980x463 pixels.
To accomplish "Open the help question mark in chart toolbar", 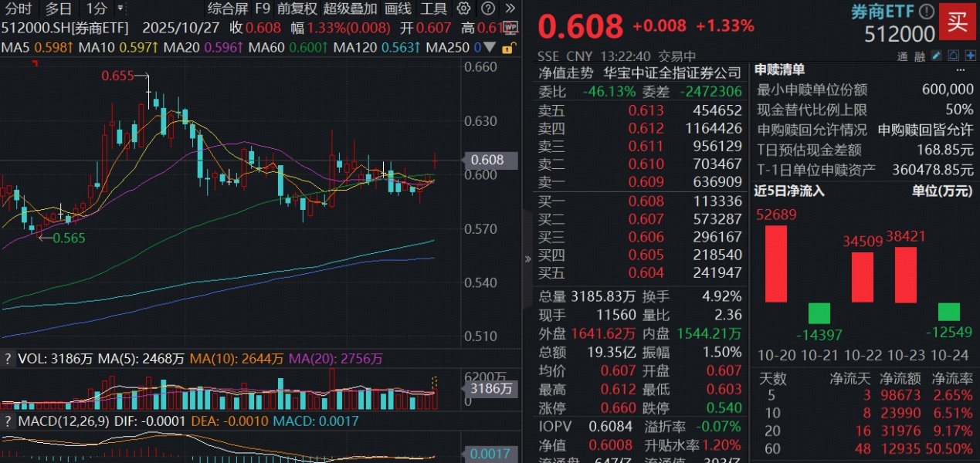I will (x=487, y=9).
